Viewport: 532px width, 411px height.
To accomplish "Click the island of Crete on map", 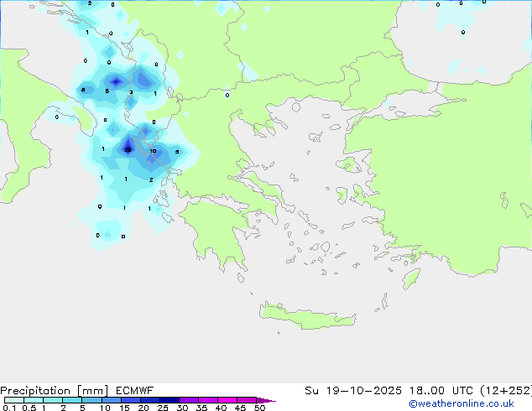I will pos(307,315).
